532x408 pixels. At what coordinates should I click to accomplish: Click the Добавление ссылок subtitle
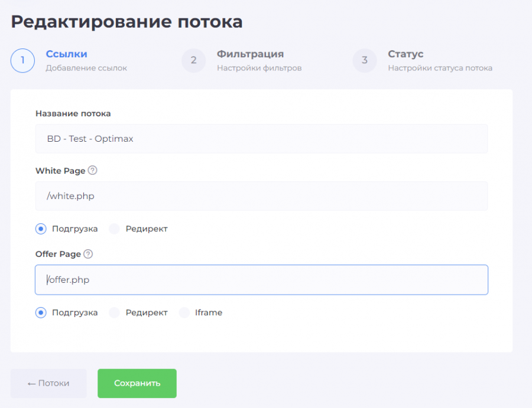86,68
